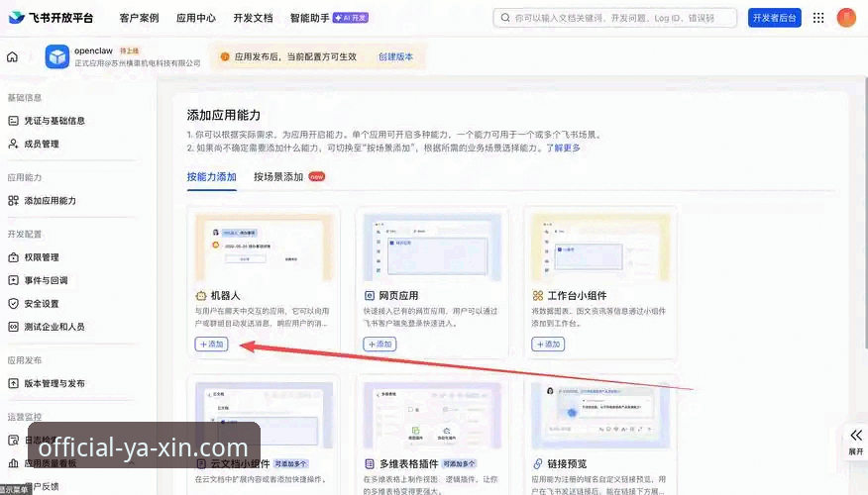
Task: Click the info icon in publish notice
Action: [225, 57]
